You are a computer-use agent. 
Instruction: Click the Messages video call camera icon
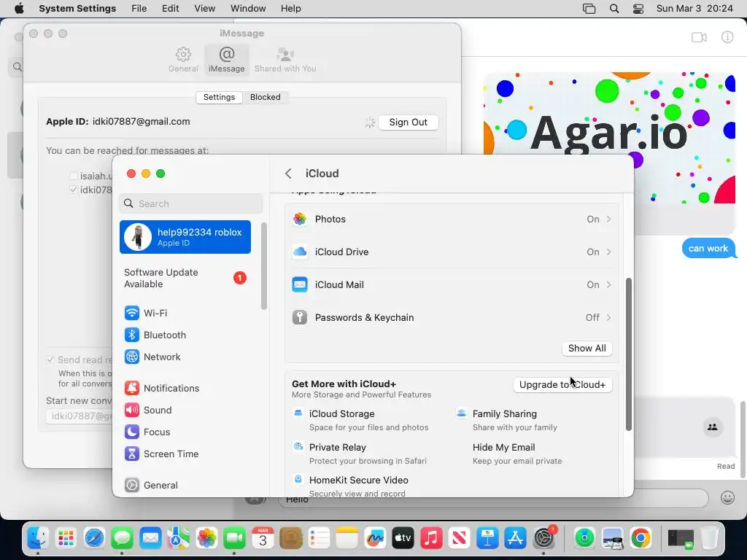click(699, 37)
